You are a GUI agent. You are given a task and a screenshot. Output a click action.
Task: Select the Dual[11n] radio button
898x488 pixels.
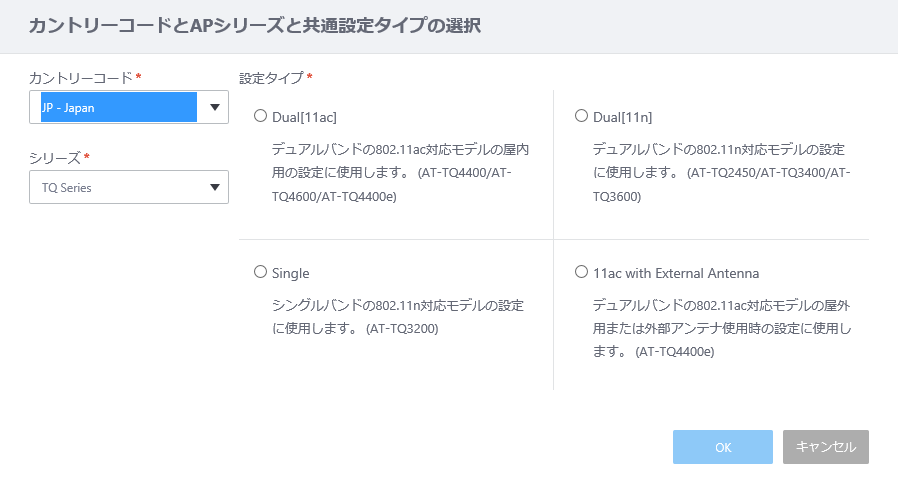[x=581, y=116]
